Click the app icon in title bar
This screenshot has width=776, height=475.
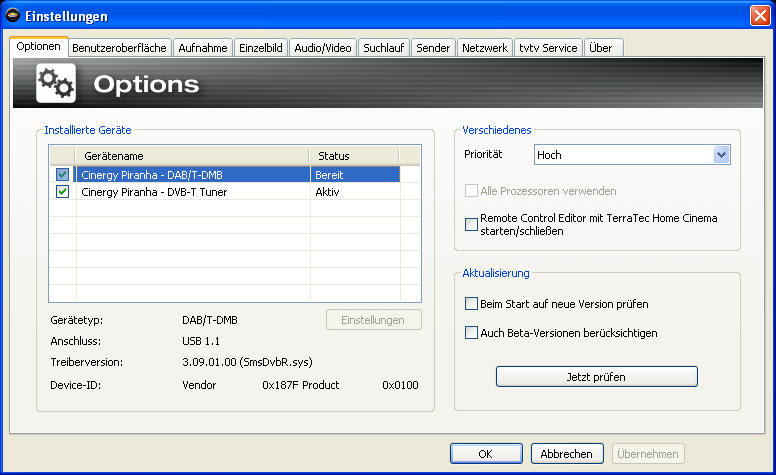point(13,15)
